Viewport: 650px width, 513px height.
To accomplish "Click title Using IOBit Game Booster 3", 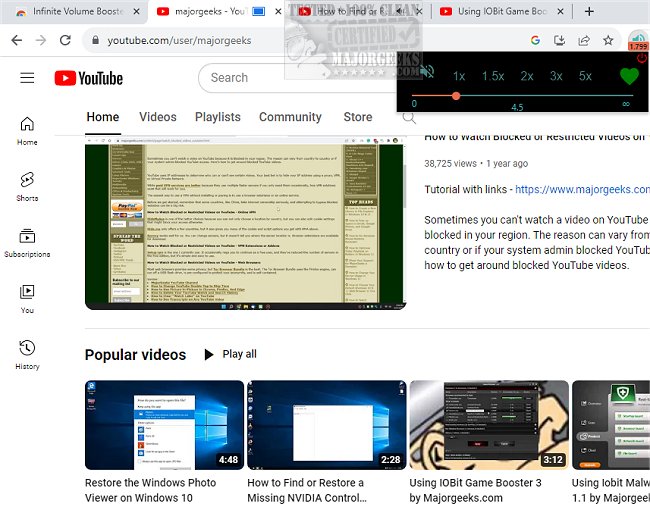I will (x=475, y=490).
